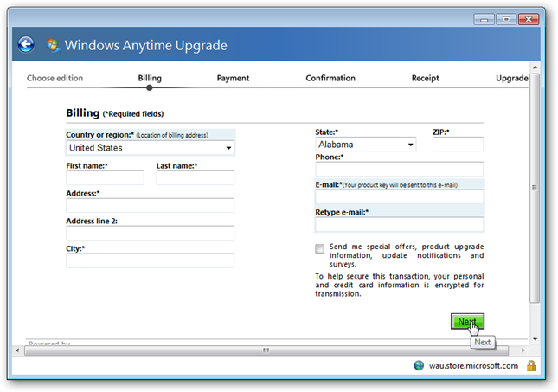
Task: Select the Receipt step
Action: click(426, 78)
